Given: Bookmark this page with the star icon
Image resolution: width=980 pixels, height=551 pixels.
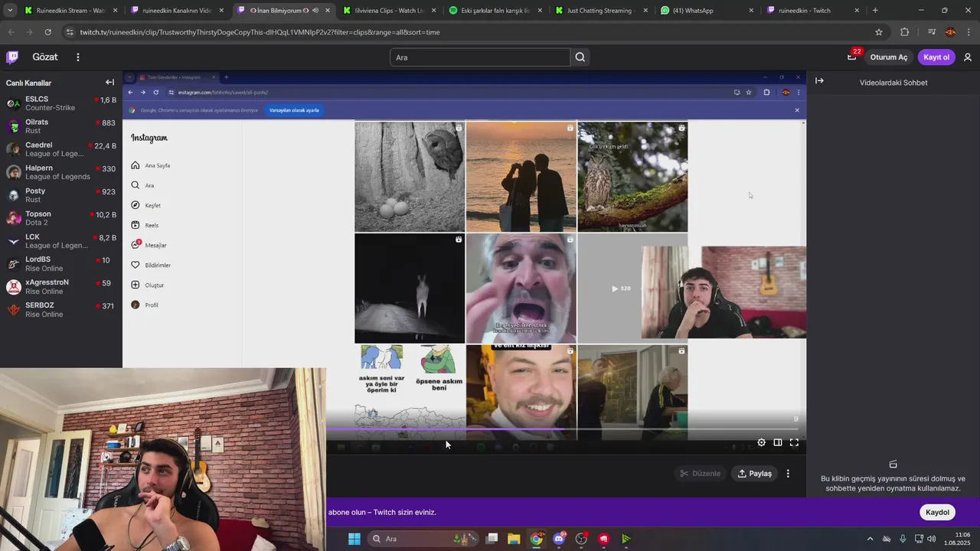Looking at the screenshot, I should click(879, 32).
